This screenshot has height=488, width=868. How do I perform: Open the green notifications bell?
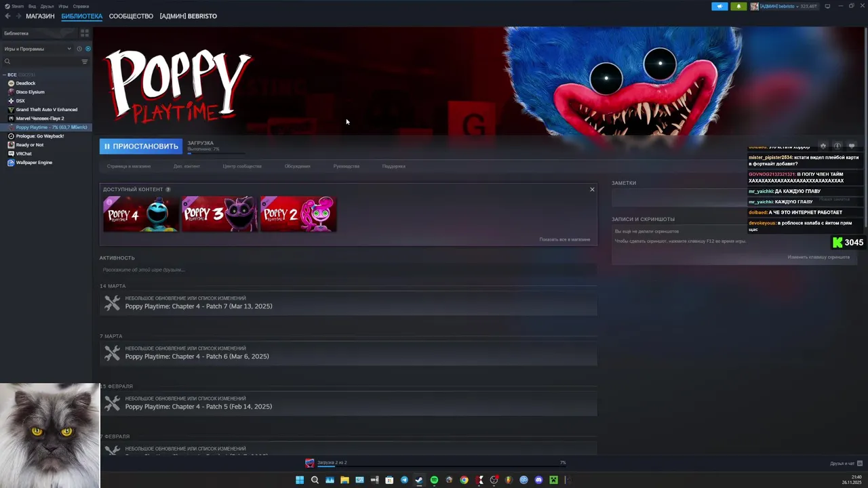738,6
